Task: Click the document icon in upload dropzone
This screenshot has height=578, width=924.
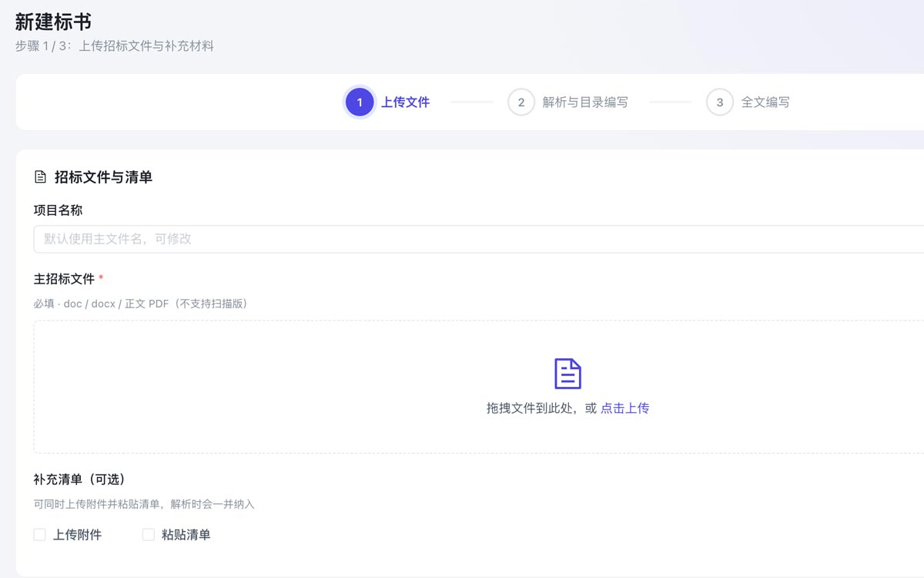Action: (x=567, y=374)
